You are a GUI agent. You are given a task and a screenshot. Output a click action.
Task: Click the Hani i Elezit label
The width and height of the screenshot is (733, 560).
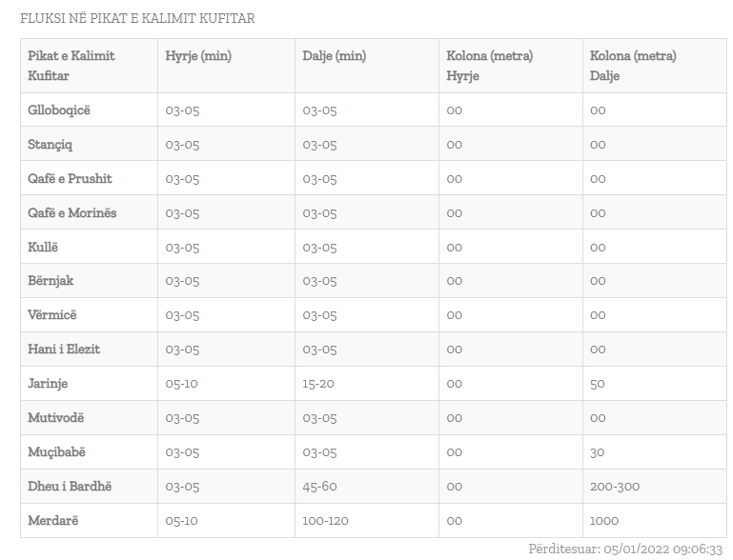(x=64, y=350)
